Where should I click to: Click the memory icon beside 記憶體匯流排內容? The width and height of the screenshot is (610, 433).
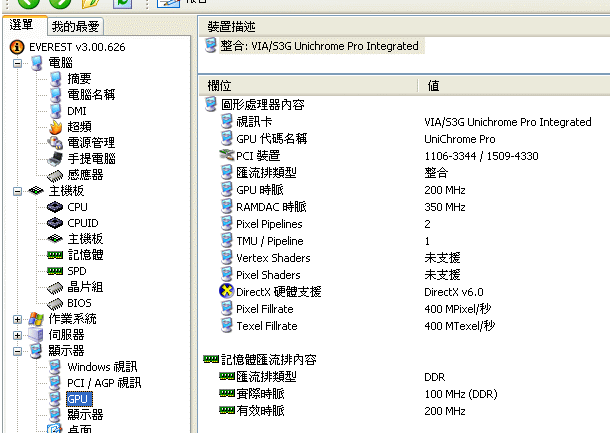click(211, 359)
